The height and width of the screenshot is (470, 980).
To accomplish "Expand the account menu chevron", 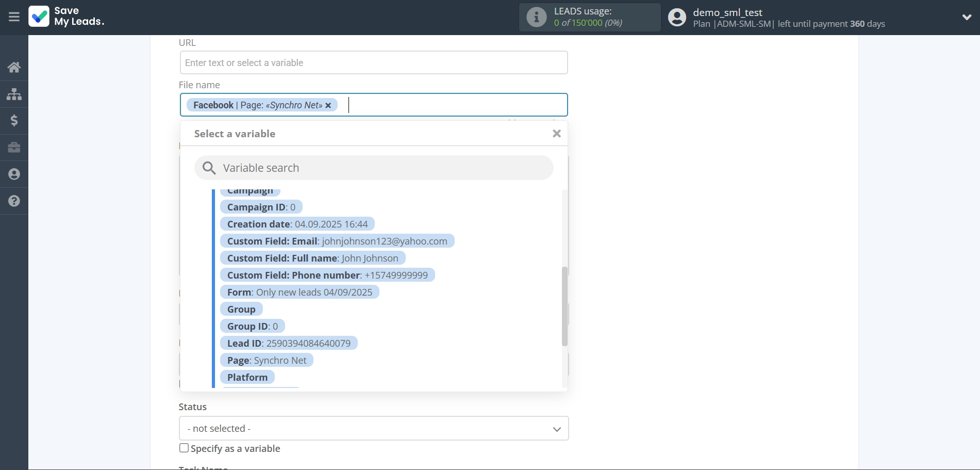I will click(967, 17).
